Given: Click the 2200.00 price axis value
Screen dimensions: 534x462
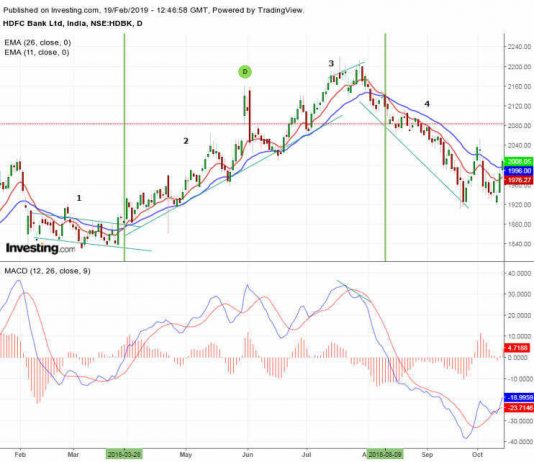Looking at the screenshot, I should pyautogui.click(x=519, y=67).
